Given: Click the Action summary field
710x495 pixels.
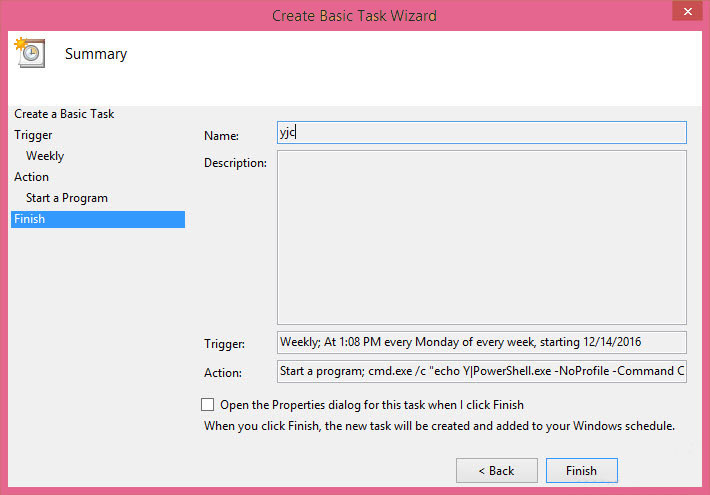Looking at the screenshot, I should [482, 371].
